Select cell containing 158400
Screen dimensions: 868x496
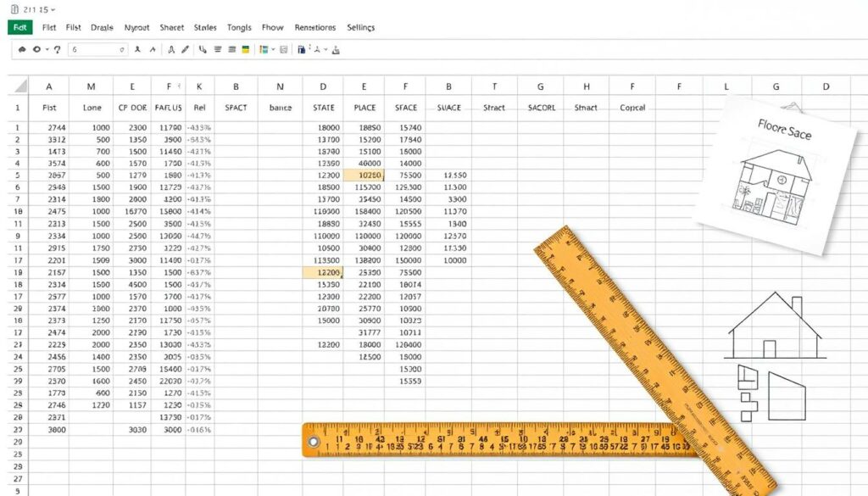[364, 211]
